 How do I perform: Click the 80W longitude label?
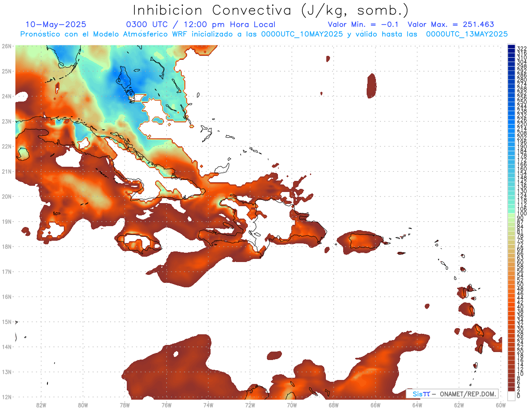click(x=82, y=405)
